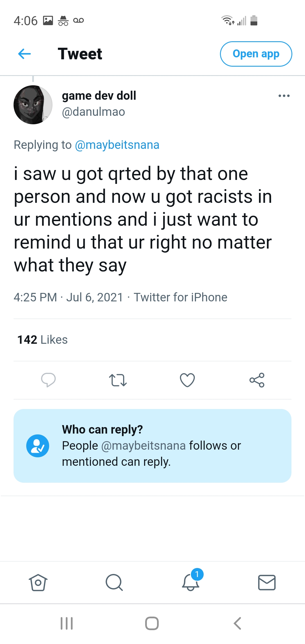The width and height of the screenshot is (305, 644).
Task: Tap the retweet arrows icon
Action: click(x=118, y=380)
